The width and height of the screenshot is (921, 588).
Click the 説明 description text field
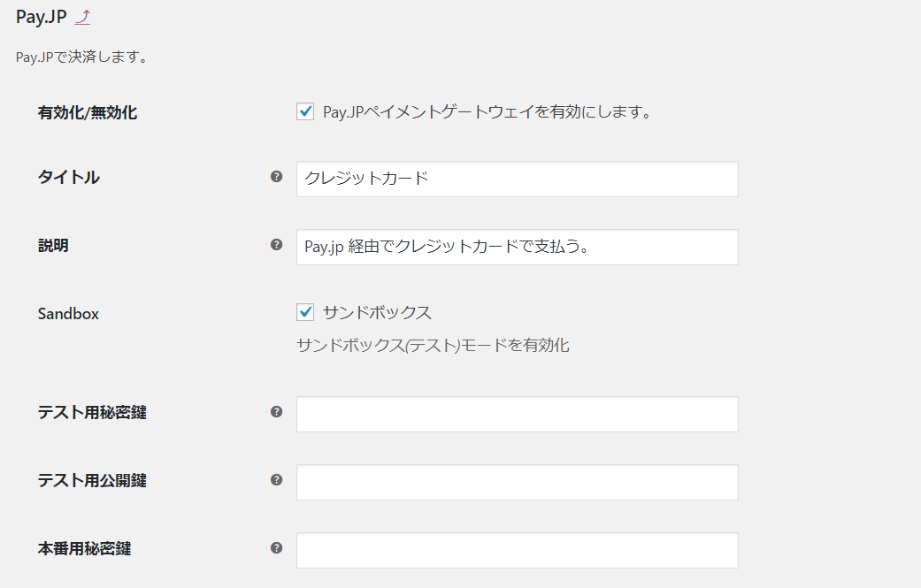(517, 247)
